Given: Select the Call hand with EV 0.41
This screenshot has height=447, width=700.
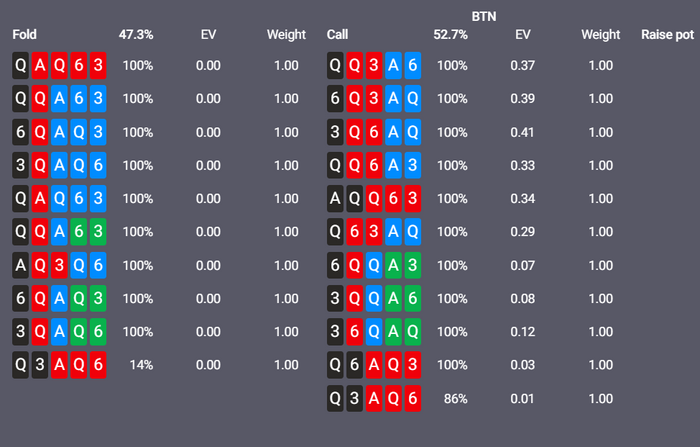Looking at the screenshot, I should coord(374,132).
